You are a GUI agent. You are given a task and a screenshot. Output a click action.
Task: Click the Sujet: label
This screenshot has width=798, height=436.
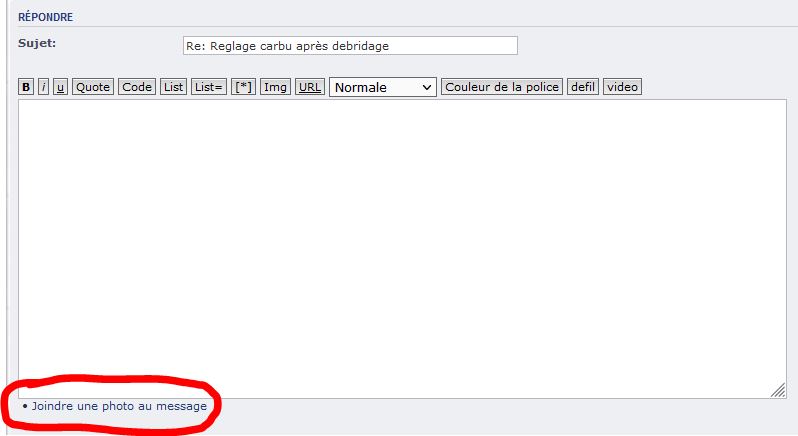point(37,43)
